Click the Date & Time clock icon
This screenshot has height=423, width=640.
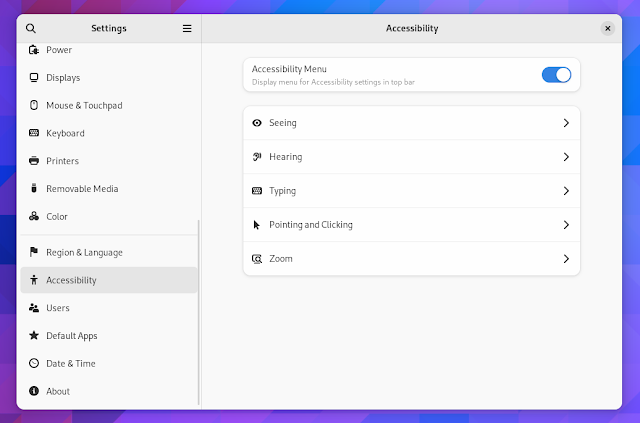coord(34,363)
